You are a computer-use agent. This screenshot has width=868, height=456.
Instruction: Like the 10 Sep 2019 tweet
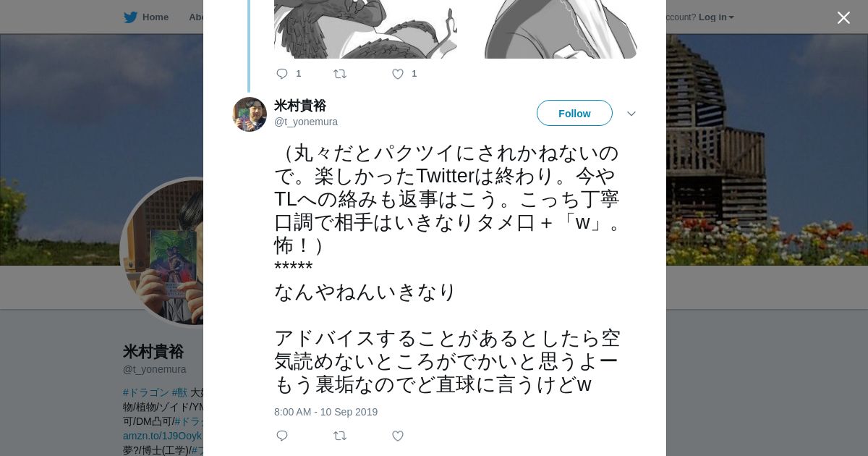[398, 436]
